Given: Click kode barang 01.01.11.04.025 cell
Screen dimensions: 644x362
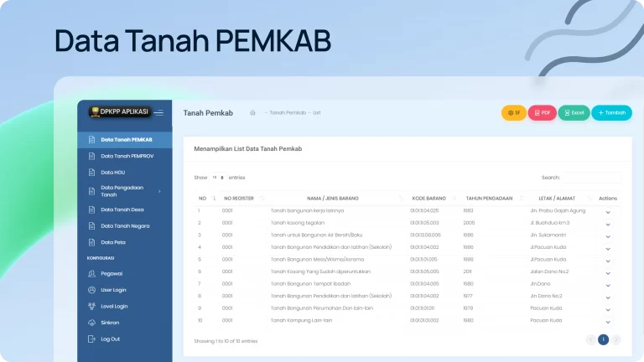Looking at the screenshot, I should (x=424, y=210).
